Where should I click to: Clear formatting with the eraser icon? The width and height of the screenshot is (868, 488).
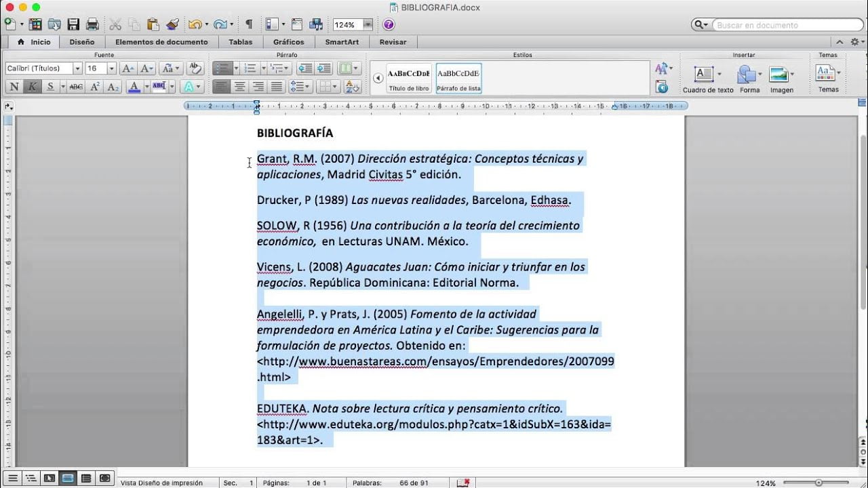pos(195,68)
